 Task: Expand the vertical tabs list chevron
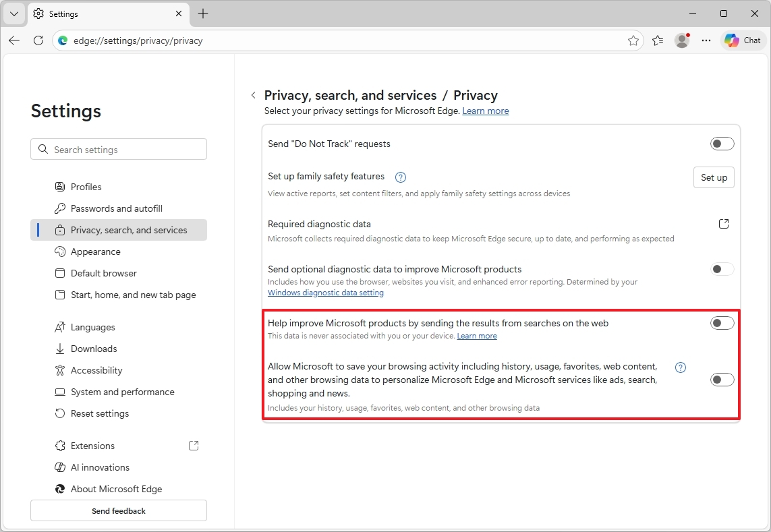pyautogui.click(x=13, y=13)
